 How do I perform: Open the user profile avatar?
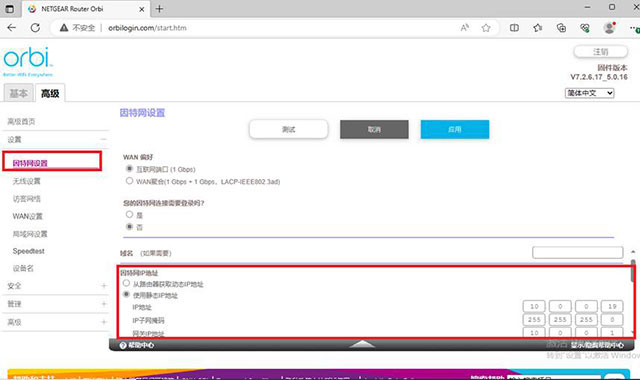[609, 28]
